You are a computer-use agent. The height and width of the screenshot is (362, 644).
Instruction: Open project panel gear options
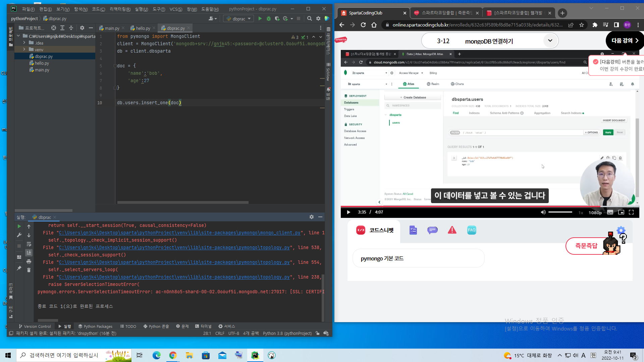point(82,28)
